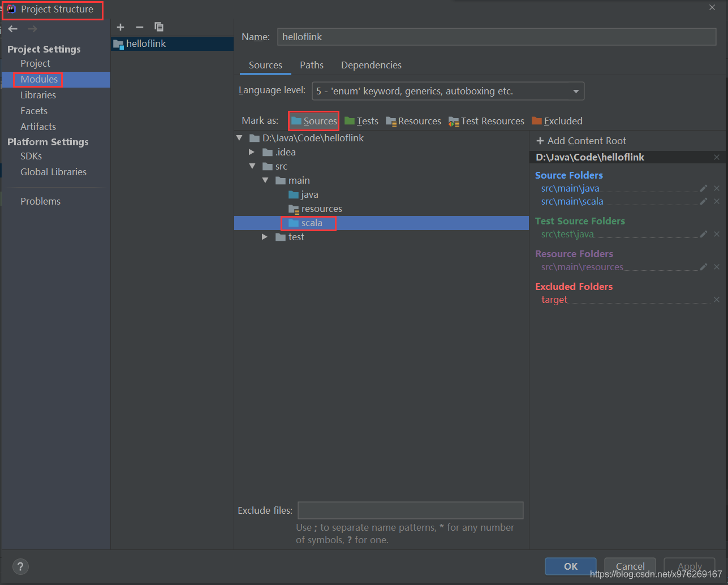Click the back navigation arrow
728x585 pixels.
12,28
